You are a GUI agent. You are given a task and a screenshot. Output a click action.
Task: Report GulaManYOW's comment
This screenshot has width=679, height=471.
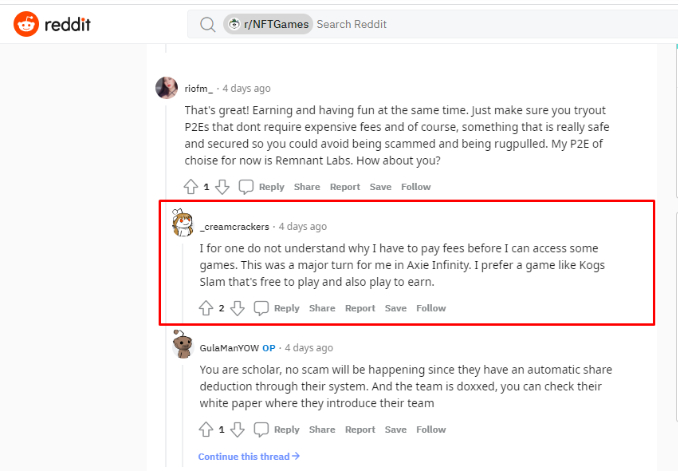360,430
